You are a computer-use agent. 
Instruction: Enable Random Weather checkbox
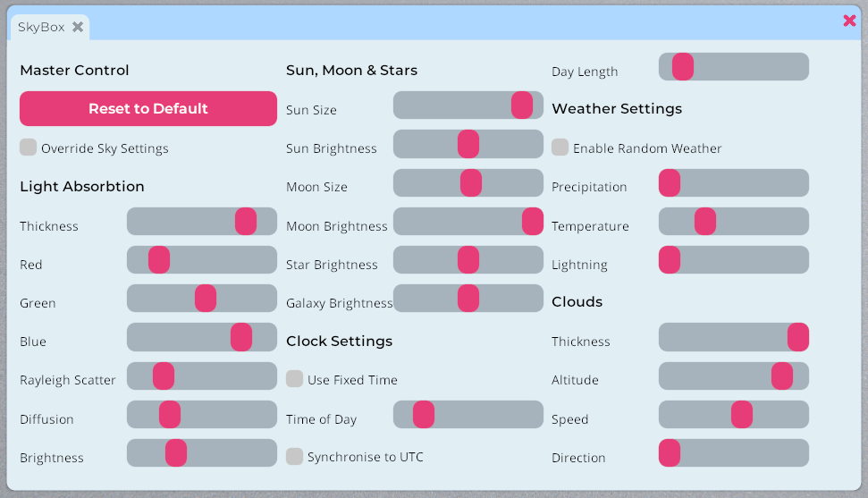tap(560, 148)
